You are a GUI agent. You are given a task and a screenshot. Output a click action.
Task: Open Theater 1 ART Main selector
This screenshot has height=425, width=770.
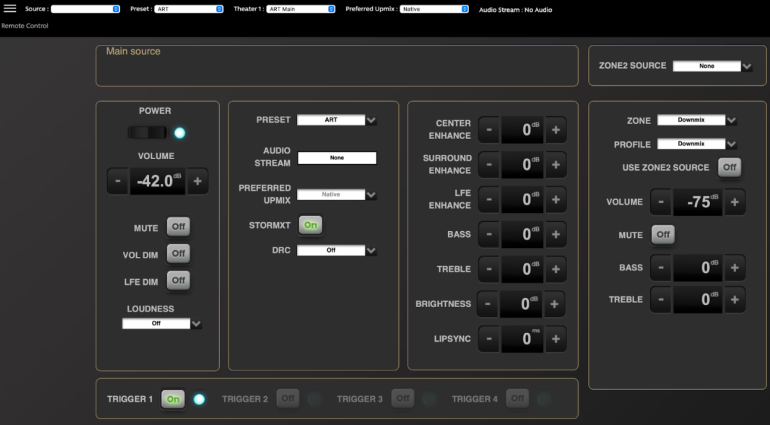click(301, 9)
